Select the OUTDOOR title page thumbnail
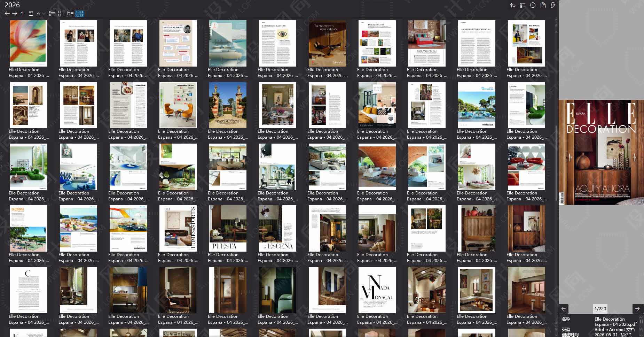Image resolution: width=644 pixels, height=337 pixels. 29,228
